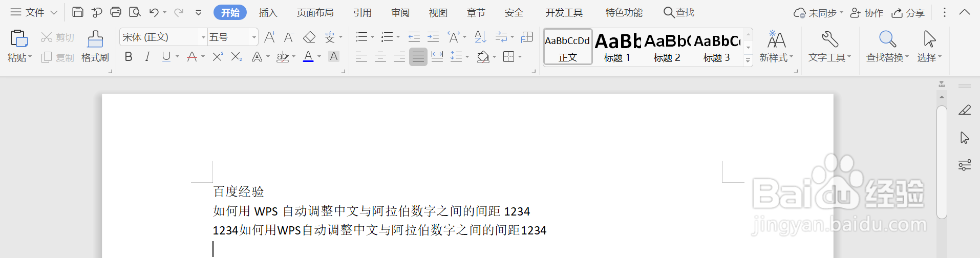
Task: Click distributed alignment icon
Action: point(437,57)
